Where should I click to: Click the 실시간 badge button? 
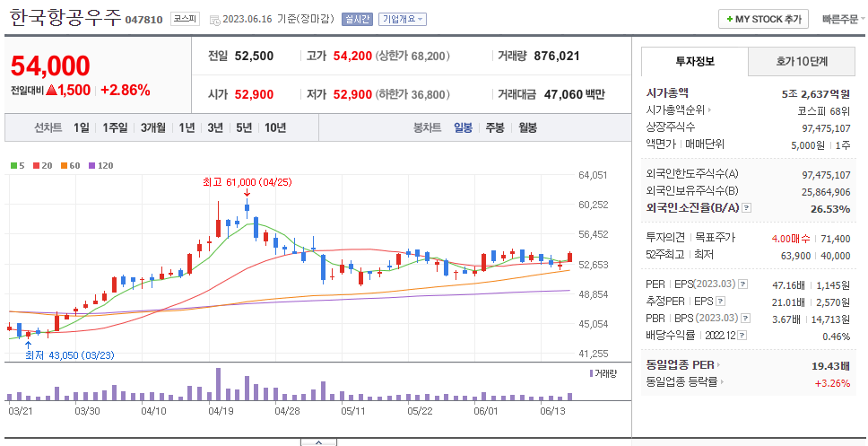coord(357,20)
